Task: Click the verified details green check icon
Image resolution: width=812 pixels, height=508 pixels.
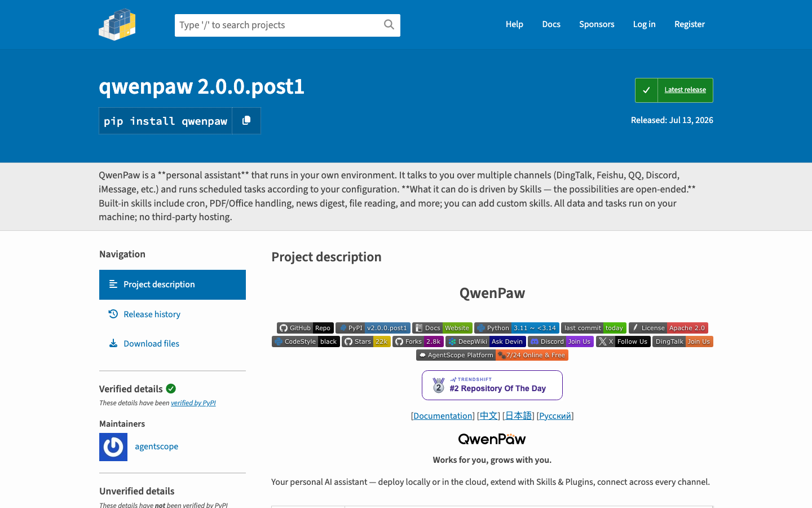Action: tap(171, 388)
